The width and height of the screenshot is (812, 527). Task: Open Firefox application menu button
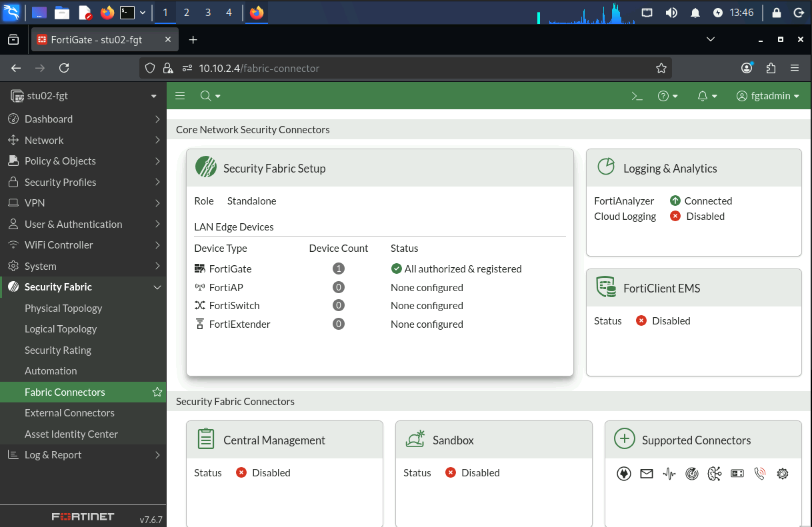(795, 68)
